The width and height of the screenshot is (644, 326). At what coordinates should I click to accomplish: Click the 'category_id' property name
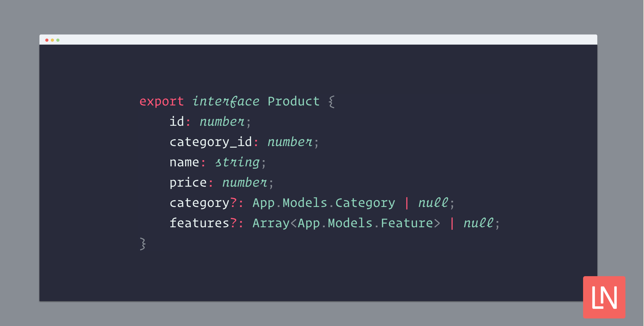pos(211,142)
